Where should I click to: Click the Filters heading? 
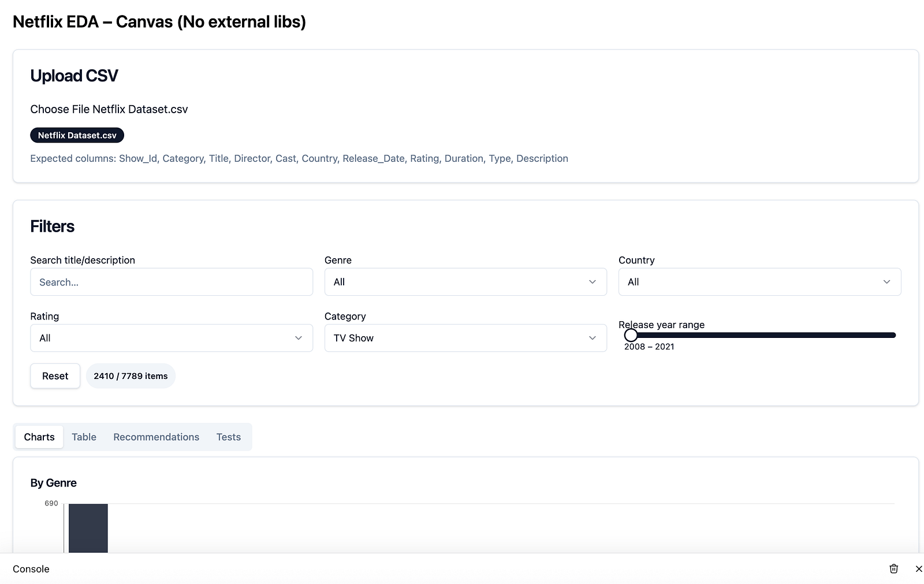coord(52,226)
